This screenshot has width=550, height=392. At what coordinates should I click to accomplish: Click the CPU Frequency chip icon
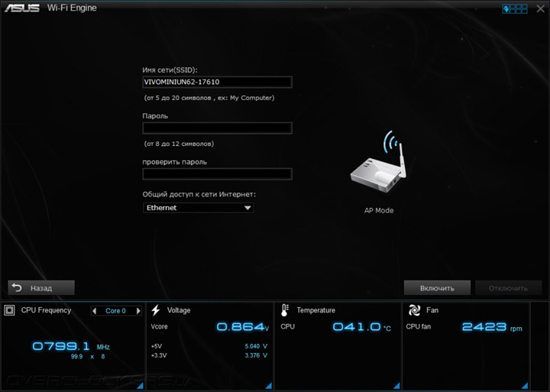(9, 310)
